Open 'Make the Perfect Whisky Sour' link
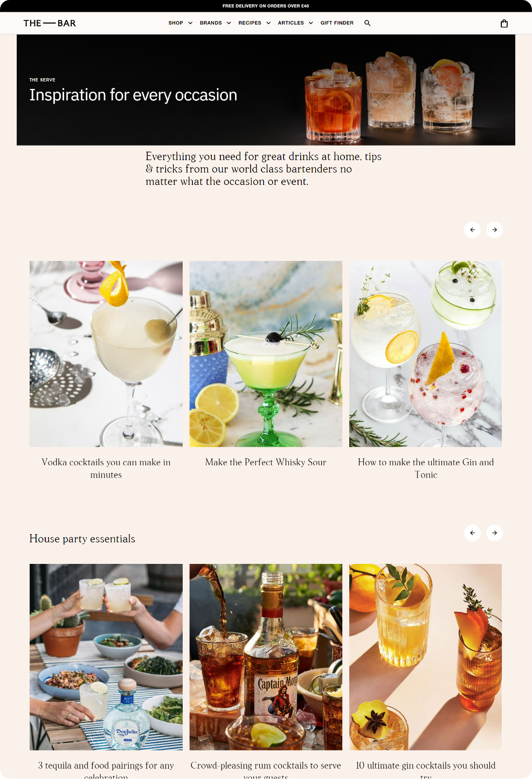The height and width of the screenshot is (779, 532). click(x=266, y=462)
